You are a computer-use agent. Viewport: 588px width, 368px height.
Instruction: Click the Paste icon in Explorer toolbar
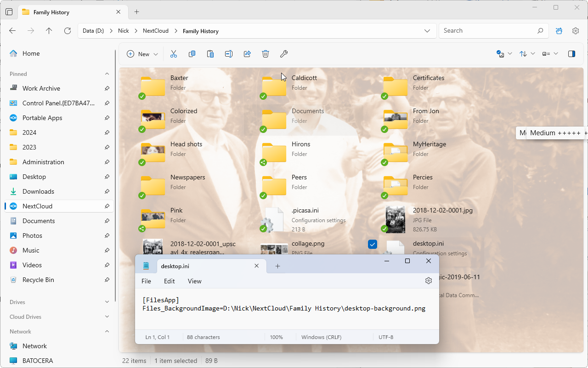click(x=210, y=54)
